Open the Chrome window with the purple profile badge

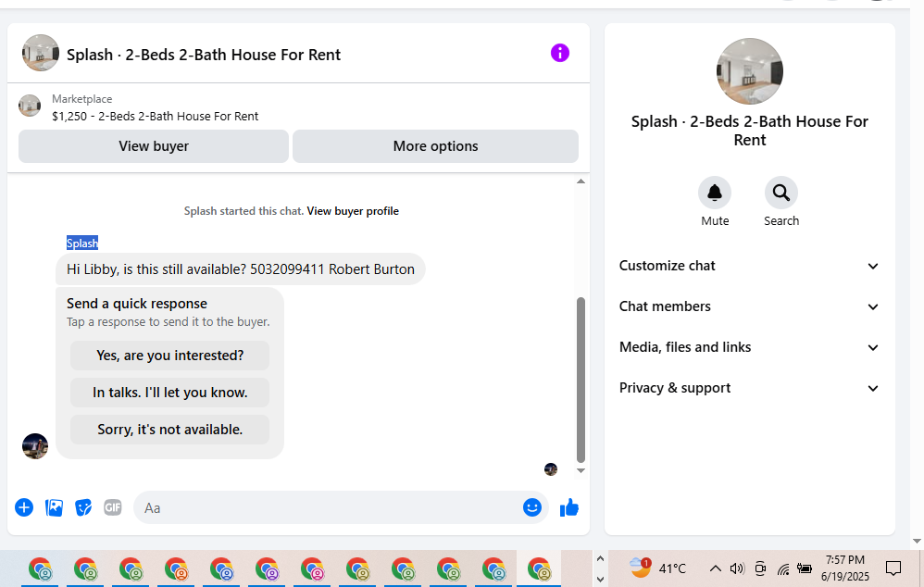tap(267, 569)
